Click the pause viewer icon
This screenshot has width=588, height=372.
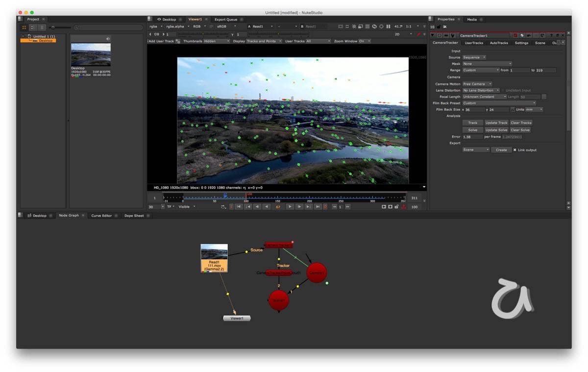(388, 26)
